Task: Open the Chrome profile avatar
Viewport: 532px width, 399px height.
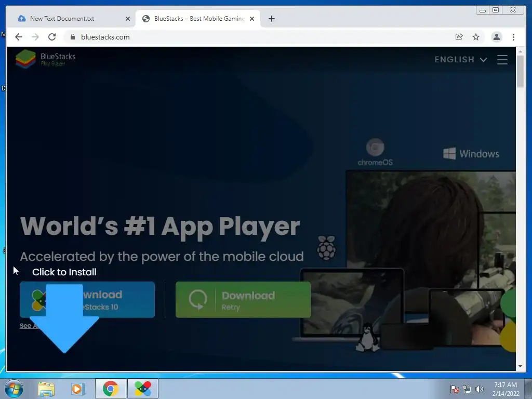Action: [x=497, y=37]
